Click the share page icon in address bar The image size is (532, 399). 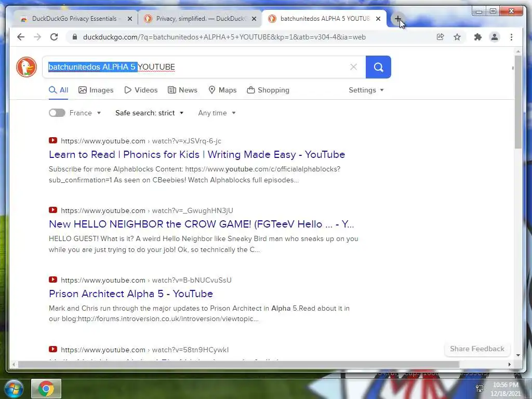[441, 37]
